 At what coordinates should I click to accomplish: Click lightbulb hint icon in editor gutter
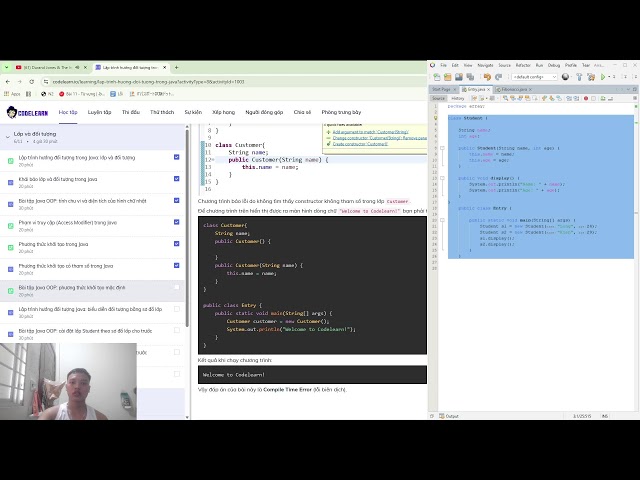436,118
